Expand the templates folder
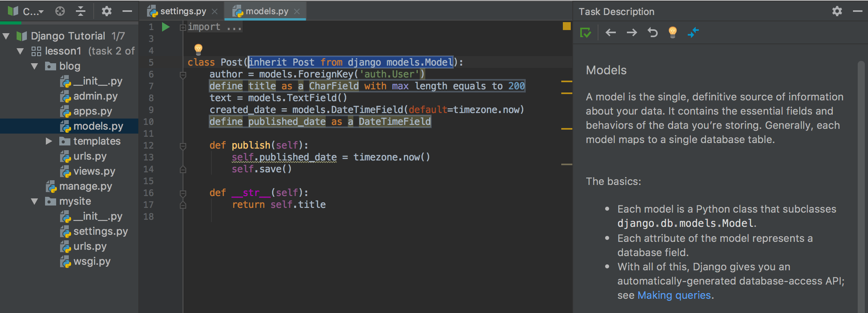Image resolution: width=868 pixels, height=313 pixels. pos(49,141)
